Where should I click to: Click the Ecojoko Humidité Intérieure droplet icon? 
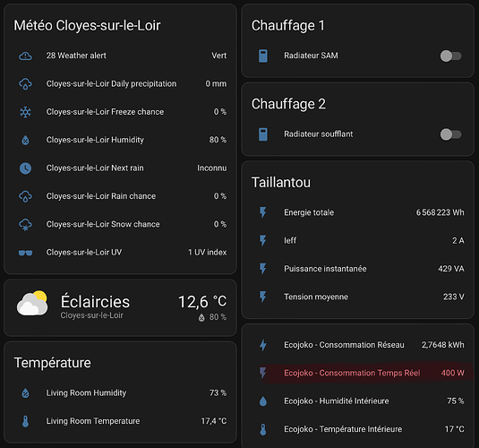point(263,401)
